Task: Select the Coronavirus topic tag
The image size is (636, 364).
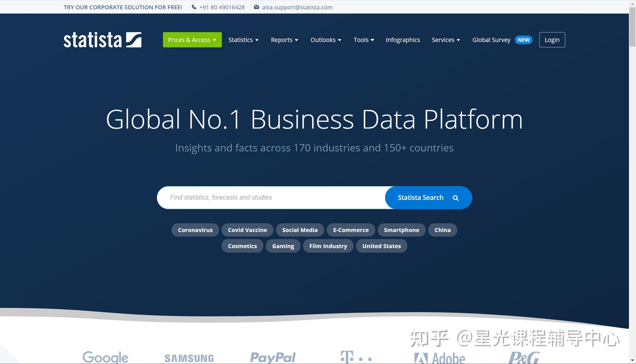Action: coord(195,230)
